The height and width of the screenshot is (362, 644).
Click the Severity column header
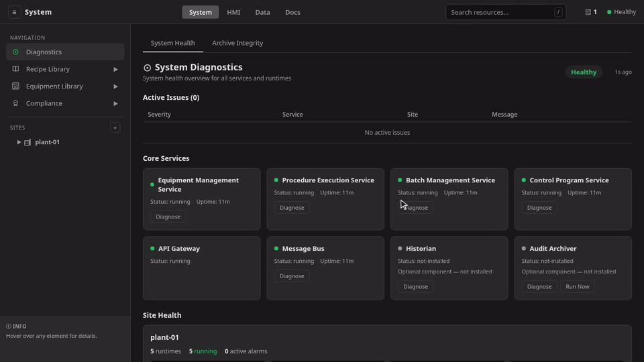pyautogui.click(x=160, y=115)
